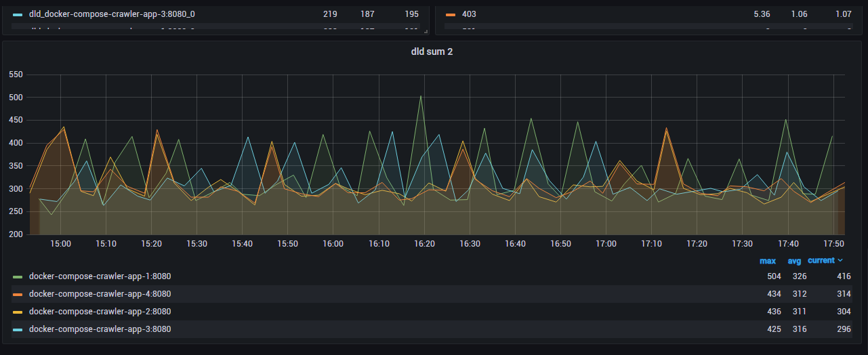
Task: Click the 550 y-axis label
Action: pos(16,75)
